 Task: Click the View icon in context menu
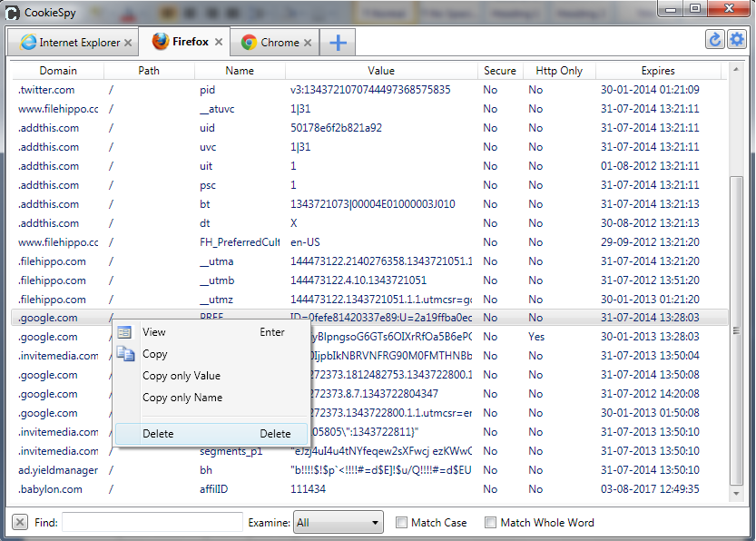point(124,332)
